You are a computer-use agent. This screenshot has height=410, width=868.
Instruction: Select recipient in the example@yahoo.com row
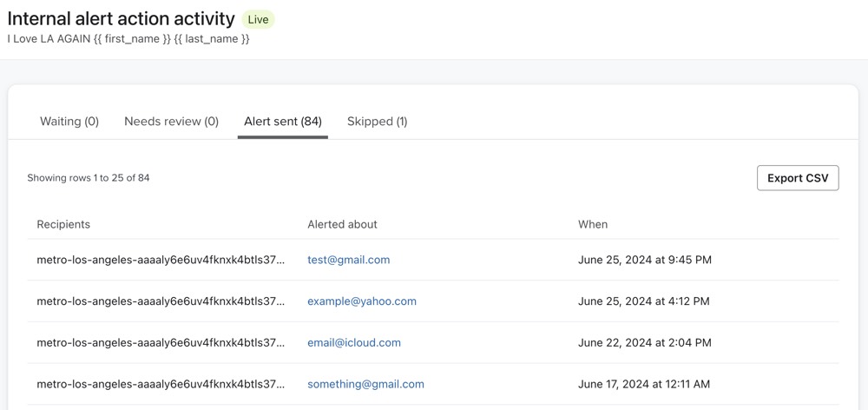click(x=160, y=301)
